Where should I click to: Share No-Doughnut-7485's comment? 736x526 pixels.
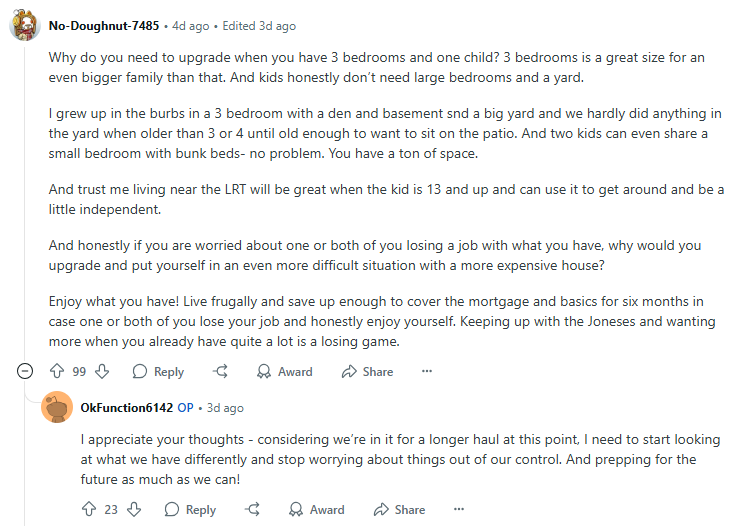click(368, 372)
